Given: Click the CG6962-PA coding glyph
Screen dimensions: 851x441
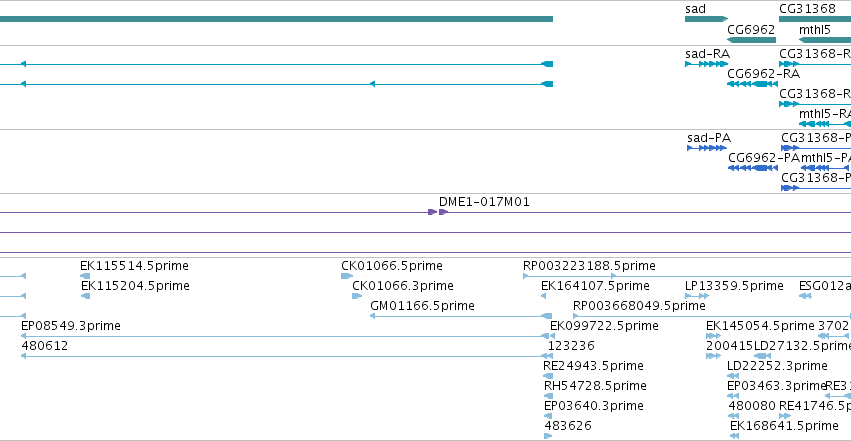Looking at the screenshot, I should click(x=753, y=168).
